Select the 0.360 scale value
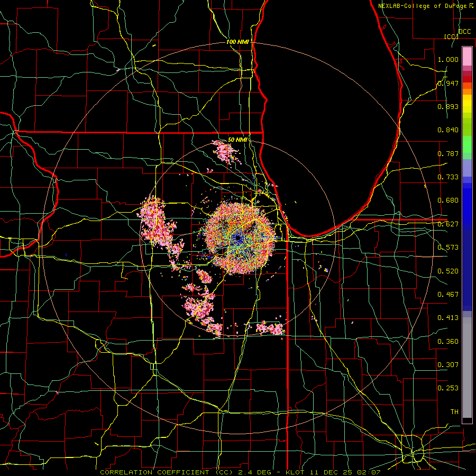 click(x=448, y=342)
